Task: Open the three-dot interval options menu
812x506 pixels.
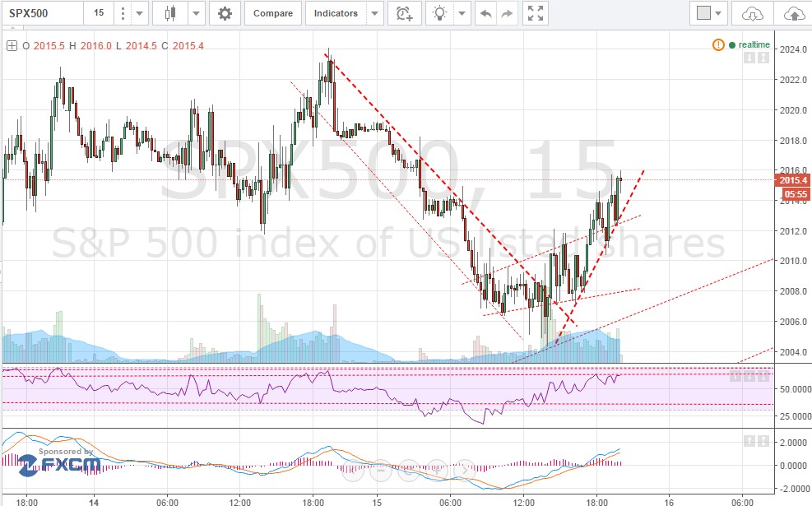Action: pyautogui.click(x=123, y=13)
